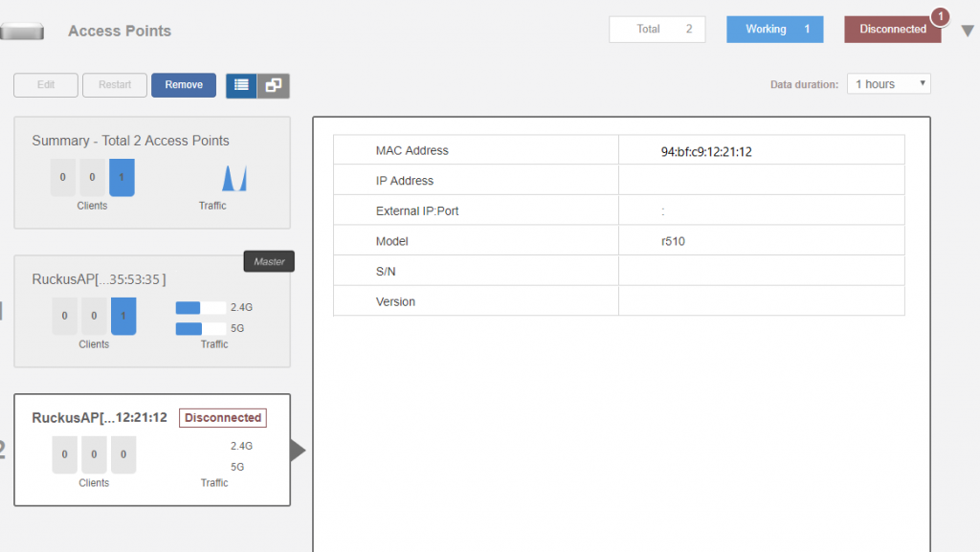
Task: Click the Restart button
Action: click(x=115, y=85)
